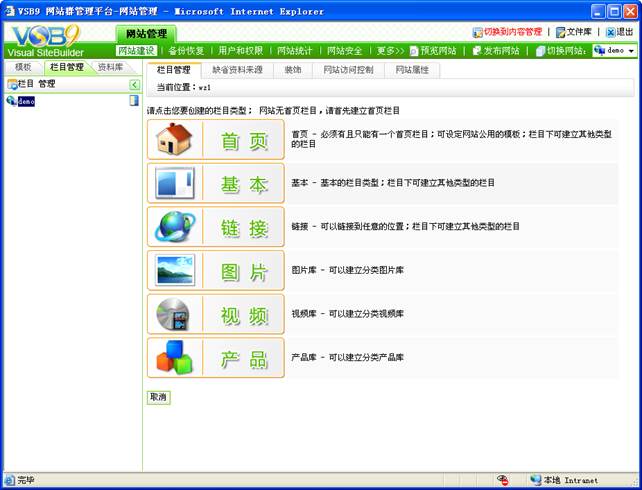Screen dimensions: 642x490
Task: Click the IE page icon in title bar
Action: [x=10, y=11]
